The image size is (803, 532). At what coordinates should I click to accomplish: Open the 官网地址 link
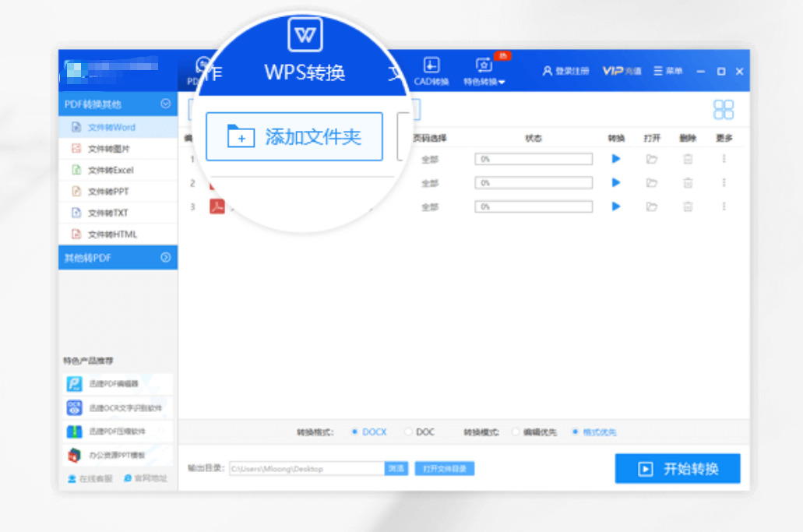pyautogui.click(x=146, y=478)
